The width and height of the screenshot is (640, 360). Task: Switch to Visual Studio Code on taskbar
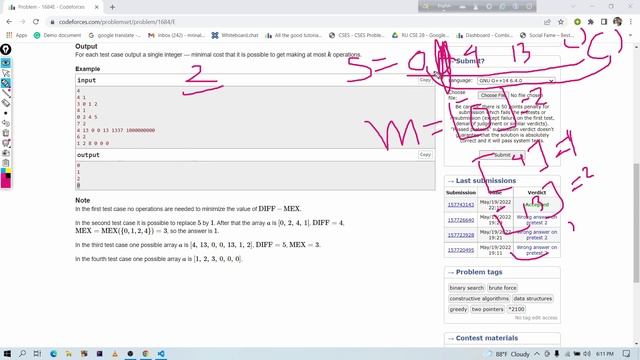[x=161, y=353]
